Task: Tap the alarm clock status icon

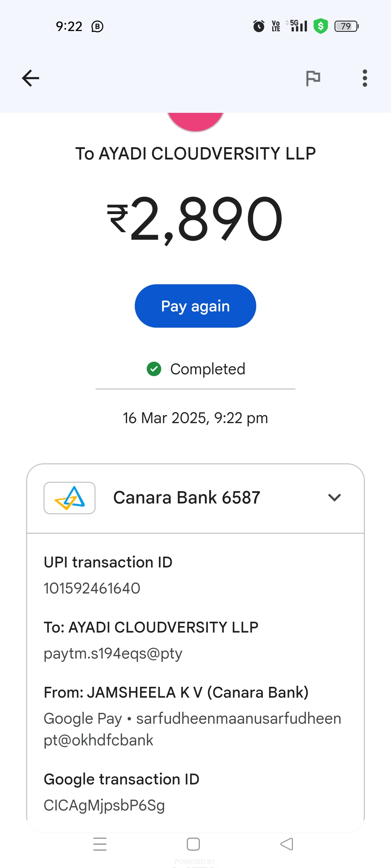Action: coord(258,26)
